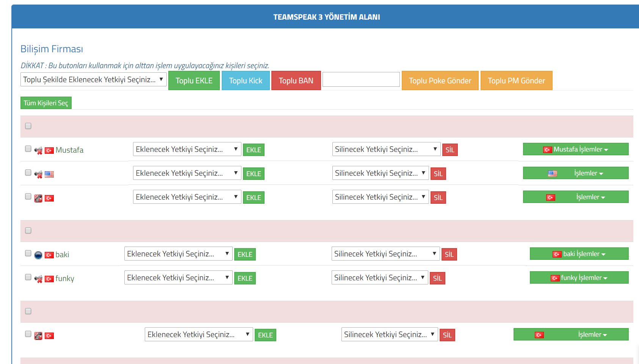Click the Toplu Poke Gönder button
This screenshot has width=639, height=364.
coord(440,81)
